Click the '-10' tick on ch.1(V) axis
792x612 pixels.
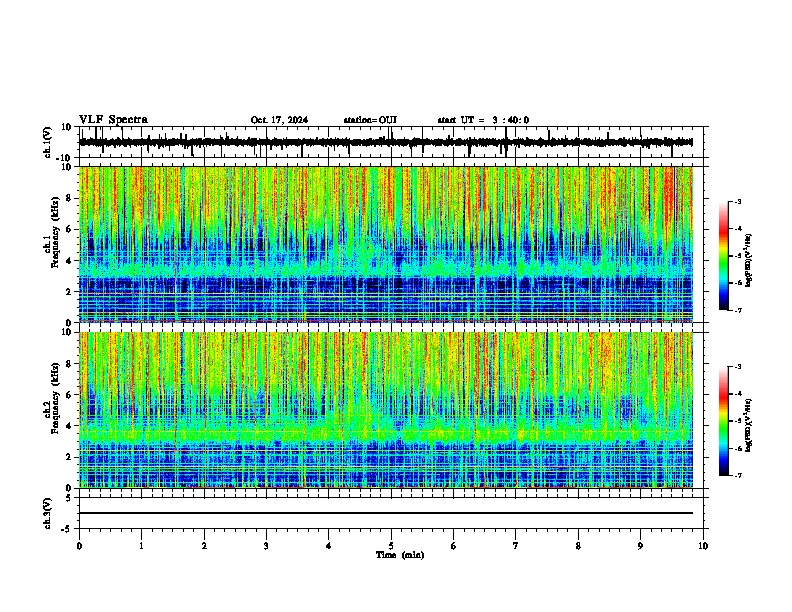(64, 158)
